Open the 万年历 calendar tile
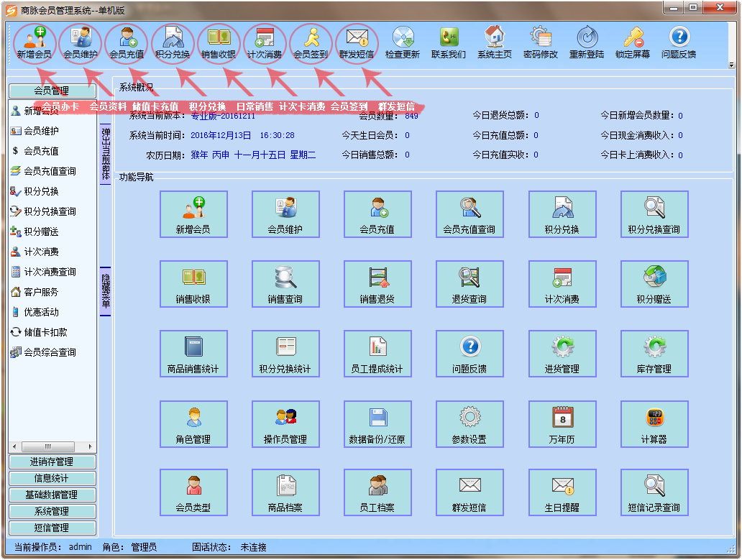 pos(562,424)
